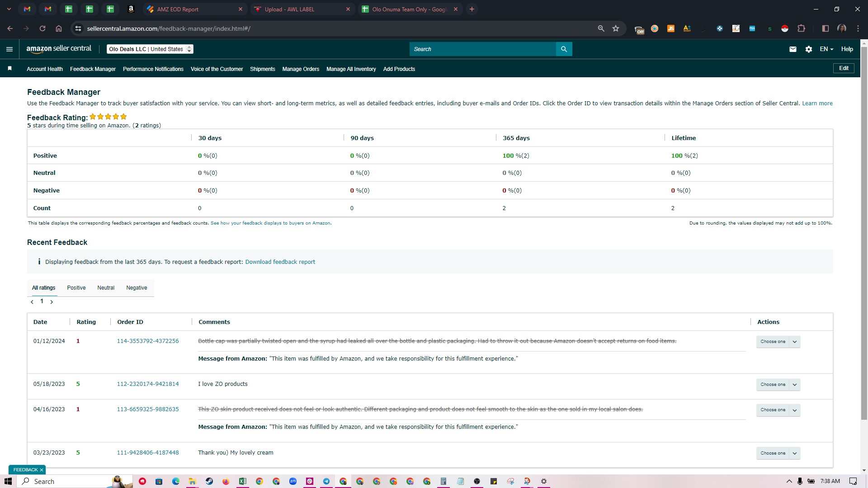
Task: Show hidden system tray icons
Action: click(x=789, y=481)
